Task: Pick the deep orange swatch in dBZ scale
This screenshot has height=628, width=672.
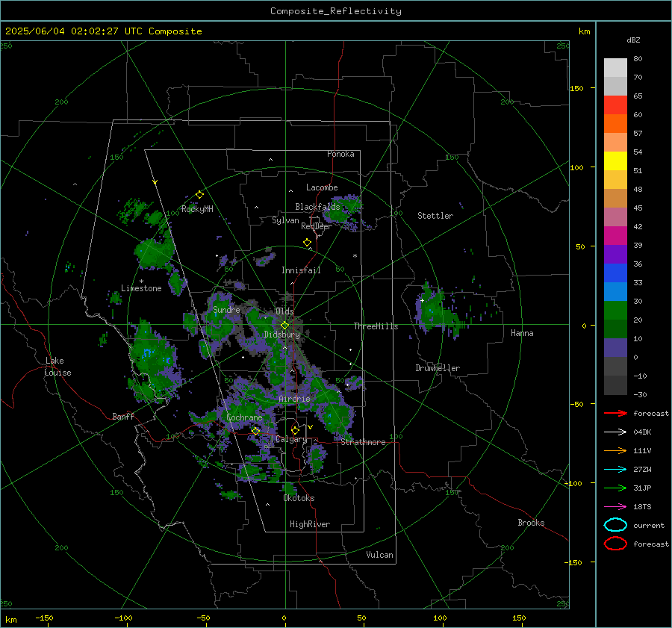Action: tap(615, 123)
